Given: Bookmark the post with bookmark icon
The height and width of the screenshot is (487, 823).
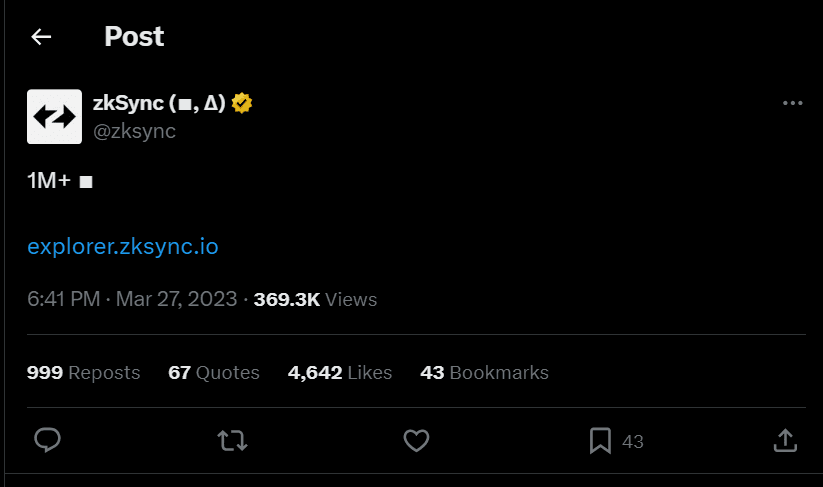Looking at the screenshot, I should (600, 441).
